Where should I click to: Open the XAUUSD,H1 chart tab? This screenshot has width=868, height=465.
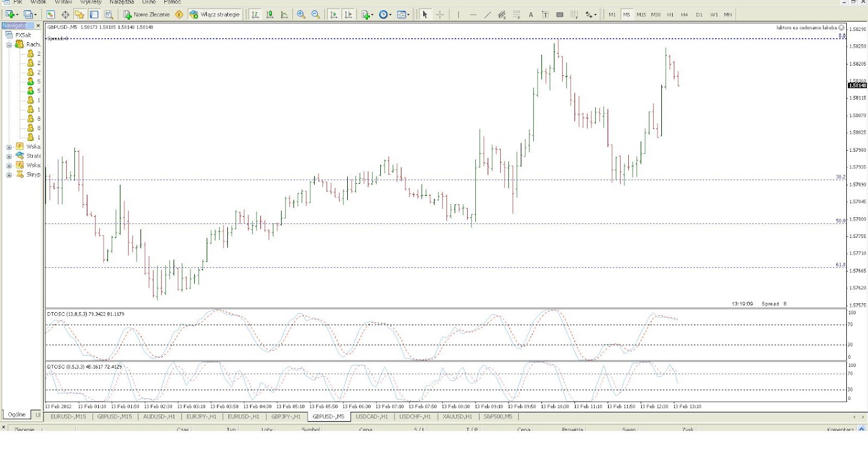click(457, 417)
